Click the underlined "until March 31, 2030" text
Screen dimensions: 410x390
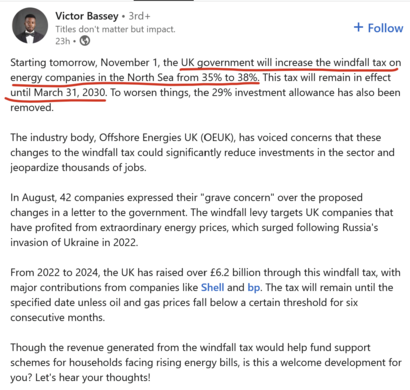(x=58, y=92)
